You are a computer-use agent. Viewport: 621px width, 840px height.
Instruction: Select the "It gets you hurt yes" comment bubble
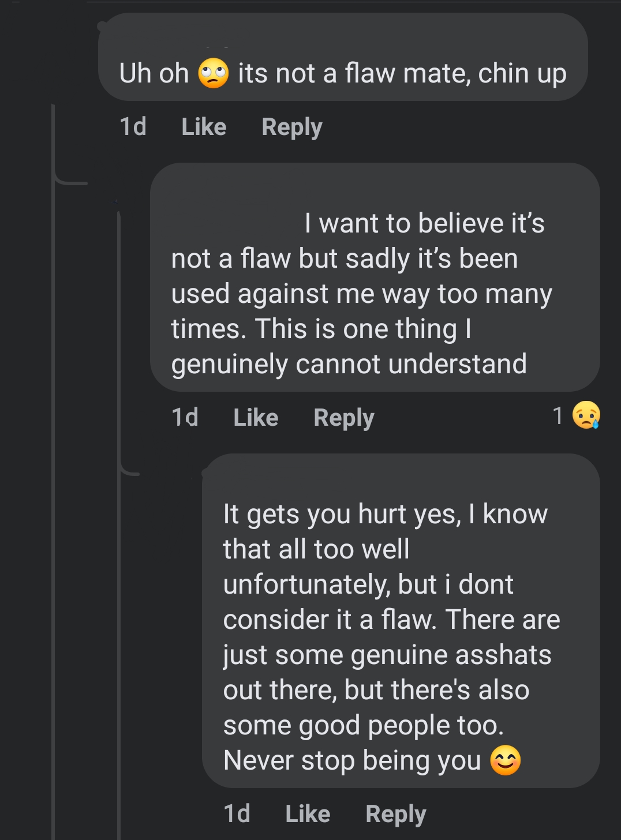pos(401,621)
